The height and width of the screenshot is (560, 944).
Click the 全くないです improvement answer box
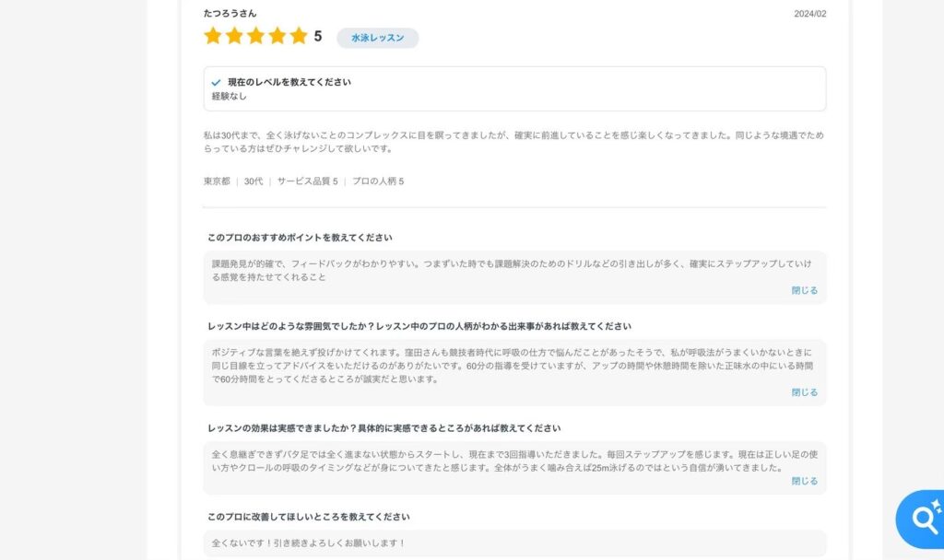pyautogui.click(x=514, y=543)
